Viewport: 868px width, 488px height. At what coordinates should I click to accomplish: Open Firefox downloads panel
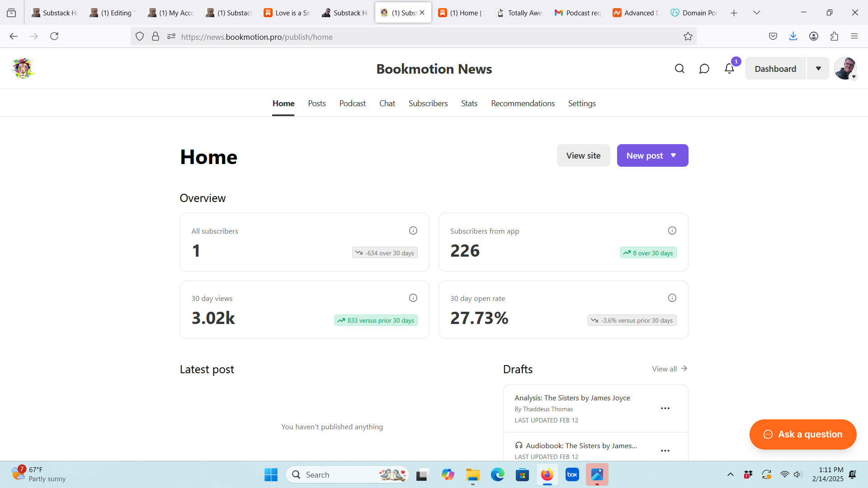click(793, 37)
